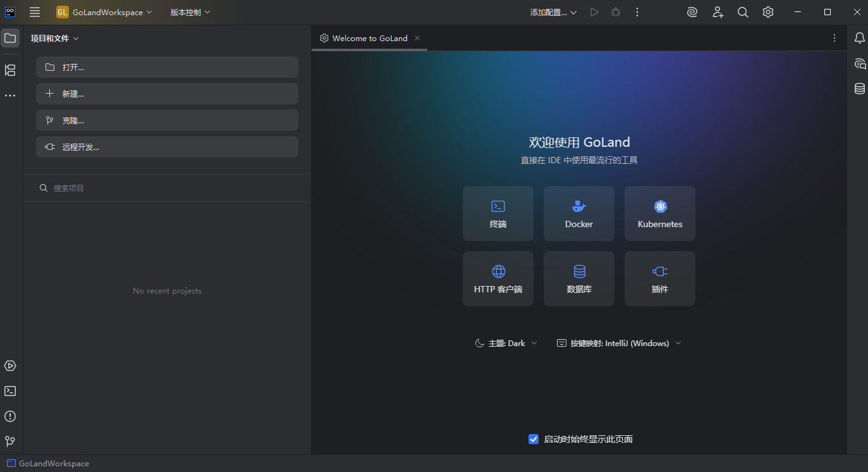Open the 按键映射: IntelliJ (Windows) dropdown
868x472 pixels.
point(620,343)
